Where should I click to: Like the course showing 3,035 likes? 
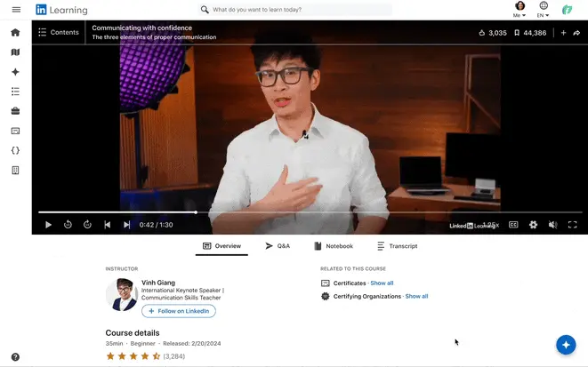coord(493,33)
